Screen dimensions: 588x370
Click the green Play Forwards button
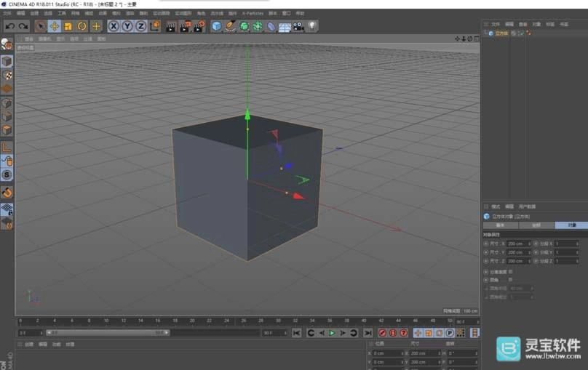pos(332,333)
